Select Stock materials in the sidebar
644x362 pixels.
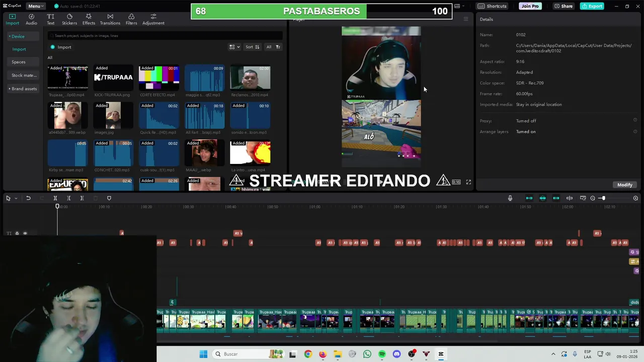coord(24,75)
